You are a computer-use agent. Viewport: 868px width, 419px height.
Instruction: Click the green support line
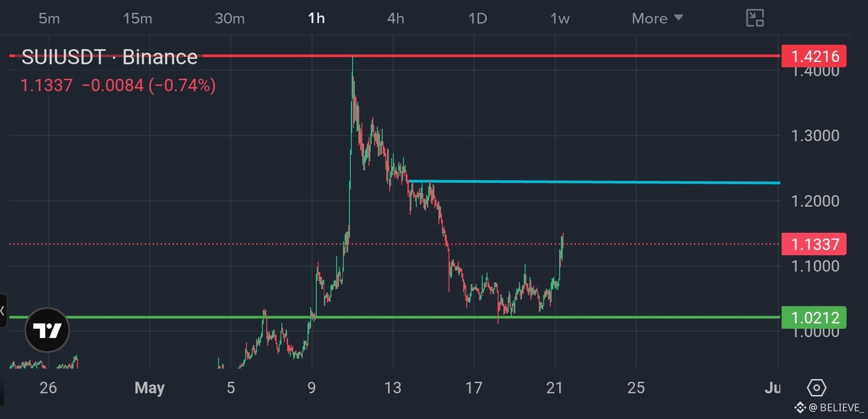tap(395, 317)
